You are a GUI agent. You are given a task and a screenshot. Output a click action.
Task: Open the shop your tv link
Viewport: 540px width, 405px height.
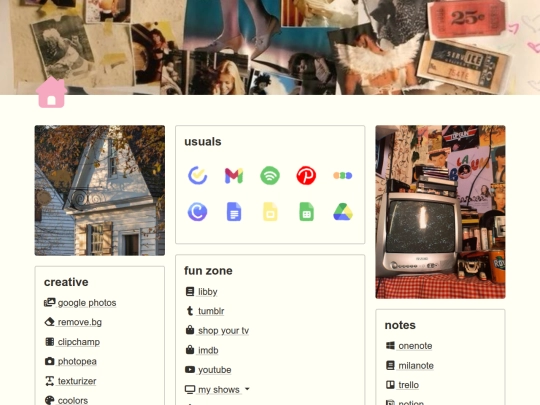point(224,331)
